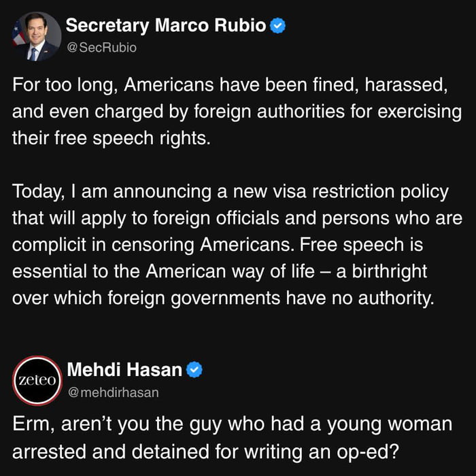Image resolution: width=476 pixels, height=476 pixels.
Task: Click verified badge next to Mehdi Hasan
Action: tap(195, 370)
